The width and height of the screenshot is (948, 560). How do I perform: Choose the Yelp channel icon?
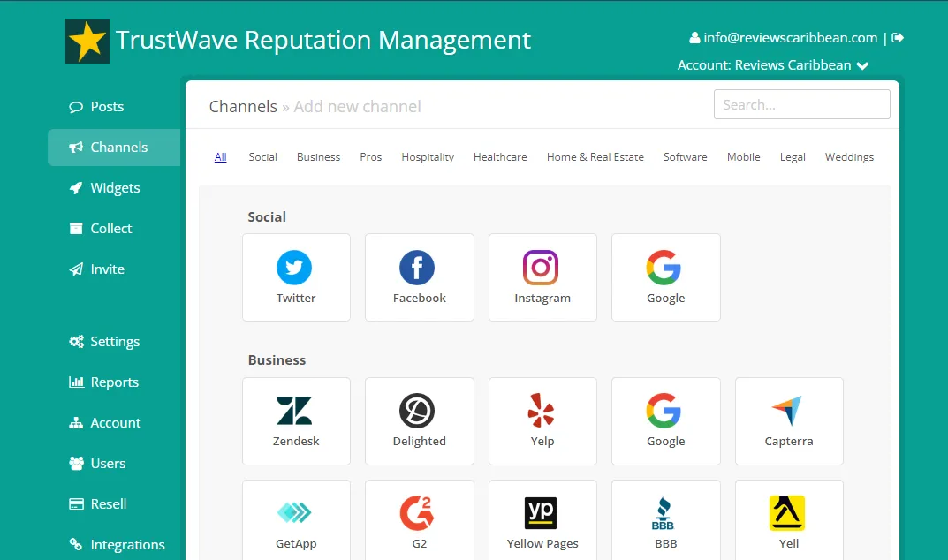point(541,411)
